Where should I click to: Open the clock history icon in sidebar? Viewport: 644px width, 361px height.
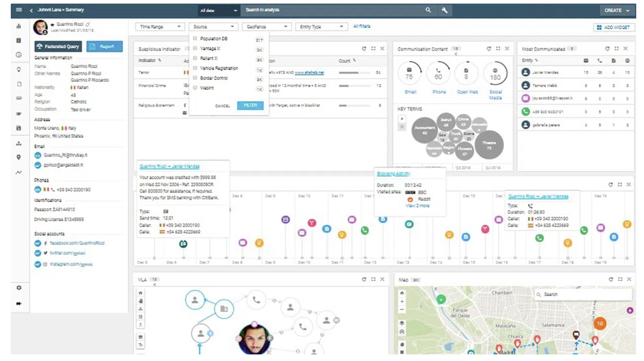[19, 54]
